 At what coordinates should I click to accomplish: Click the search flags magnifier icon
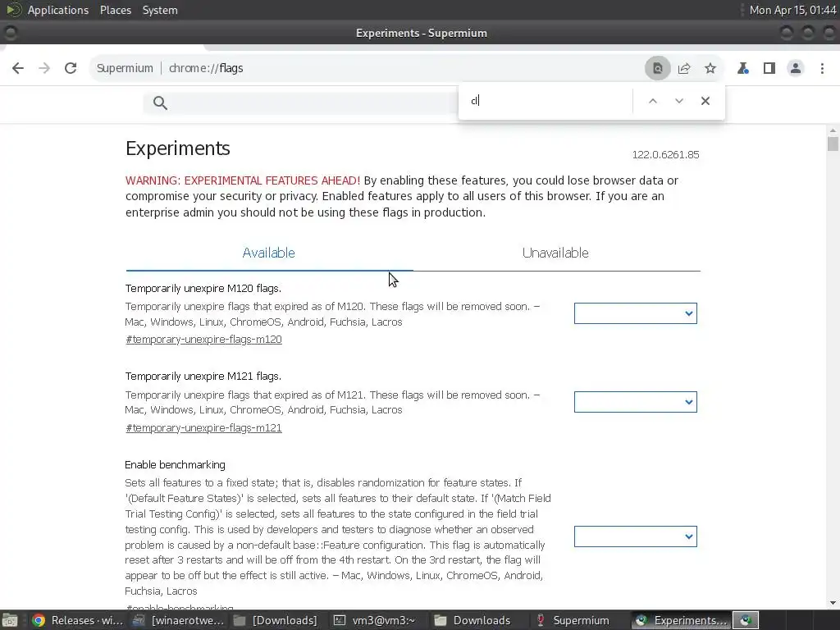(160, 103)
